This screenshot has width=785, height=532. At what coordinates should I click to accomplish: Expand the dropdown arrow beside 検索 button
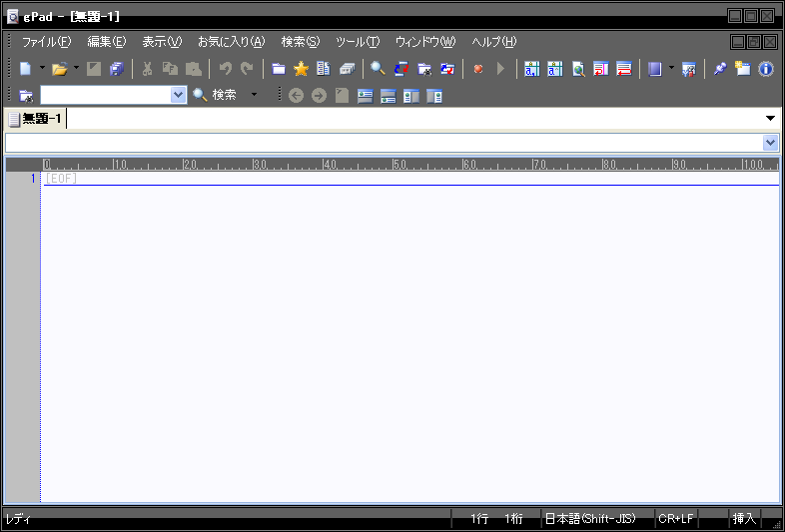pos(254,95)
